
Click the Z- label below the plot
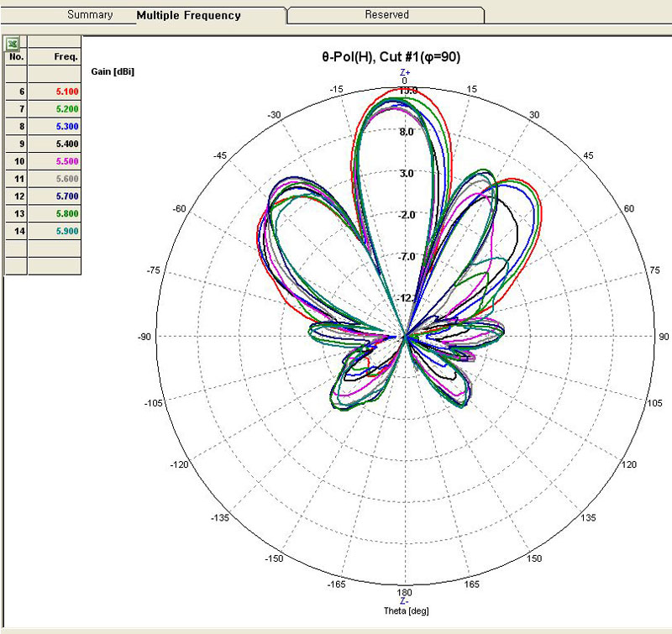coord(405,601)
